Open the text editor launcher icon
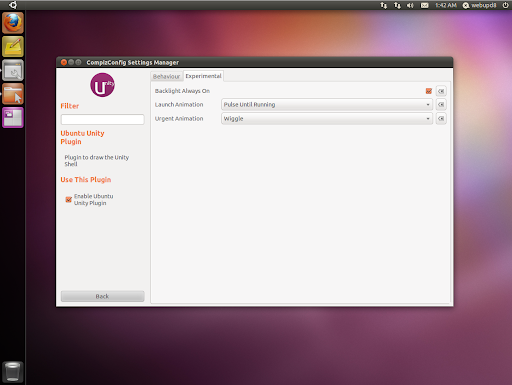512x385 pixels. [13, 47]
